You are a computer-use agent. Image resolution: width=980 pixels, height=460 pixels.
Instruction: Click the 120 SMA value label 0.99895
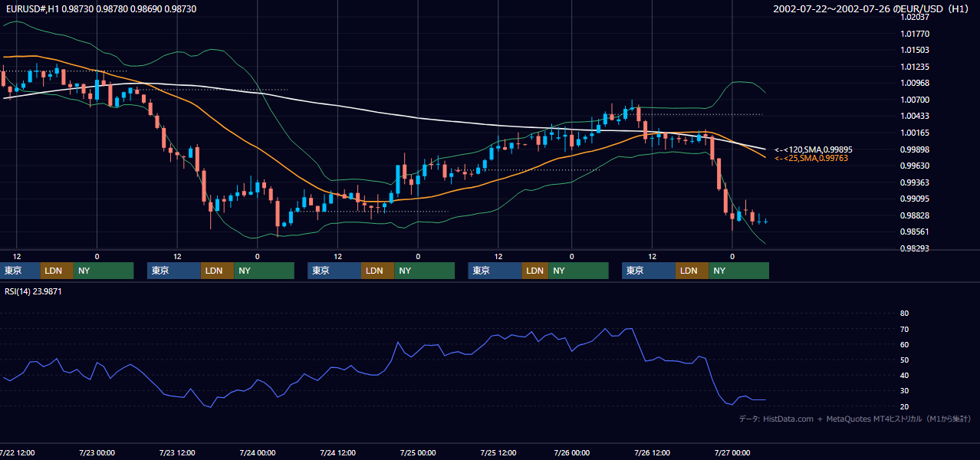[814, 149]
